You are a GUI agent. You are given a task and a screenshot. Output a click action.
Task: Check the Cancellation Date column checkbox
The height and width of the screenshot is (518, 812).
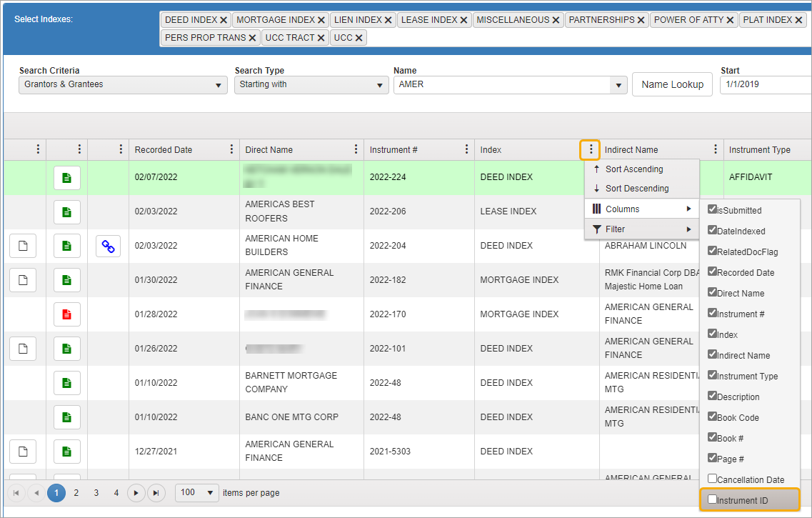click(x=713, y=479)
